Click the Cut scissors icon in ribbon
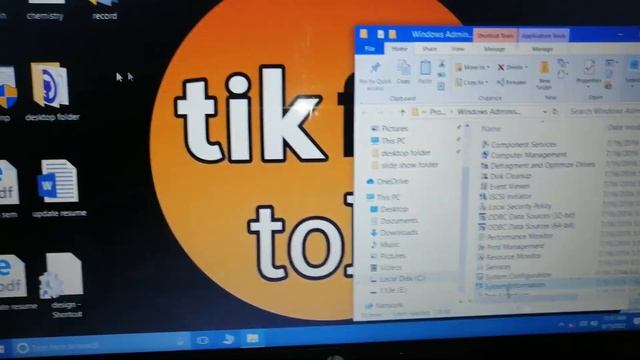 point(442,64)
